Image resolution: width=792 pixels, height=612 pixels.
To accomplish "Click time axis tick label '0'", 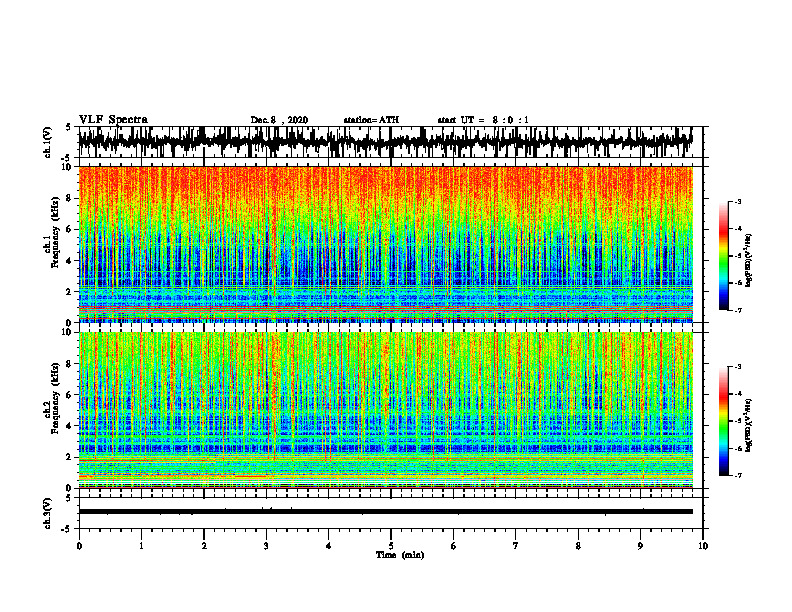I will click(x=79, y=546).
